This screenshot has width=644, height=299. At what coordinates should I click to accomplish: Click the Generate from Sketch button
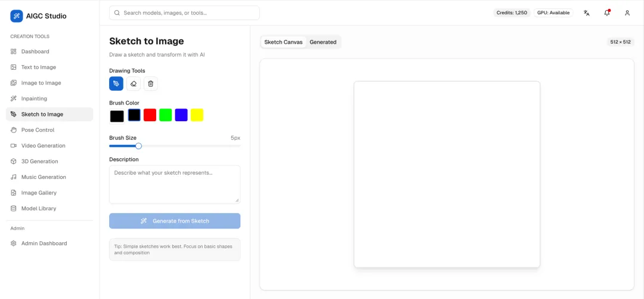175,221
